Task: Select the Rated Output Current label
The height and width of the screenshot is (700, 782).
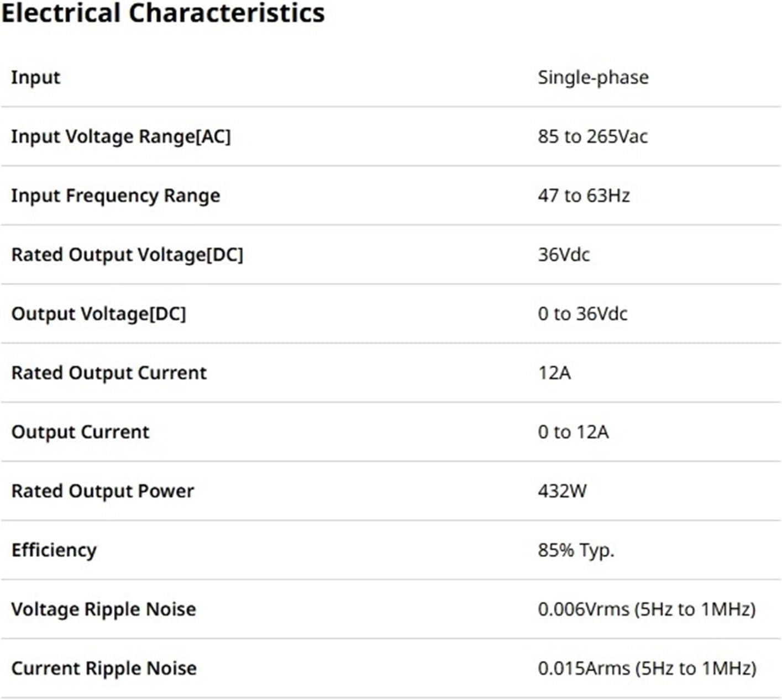Action: [109, 373]
